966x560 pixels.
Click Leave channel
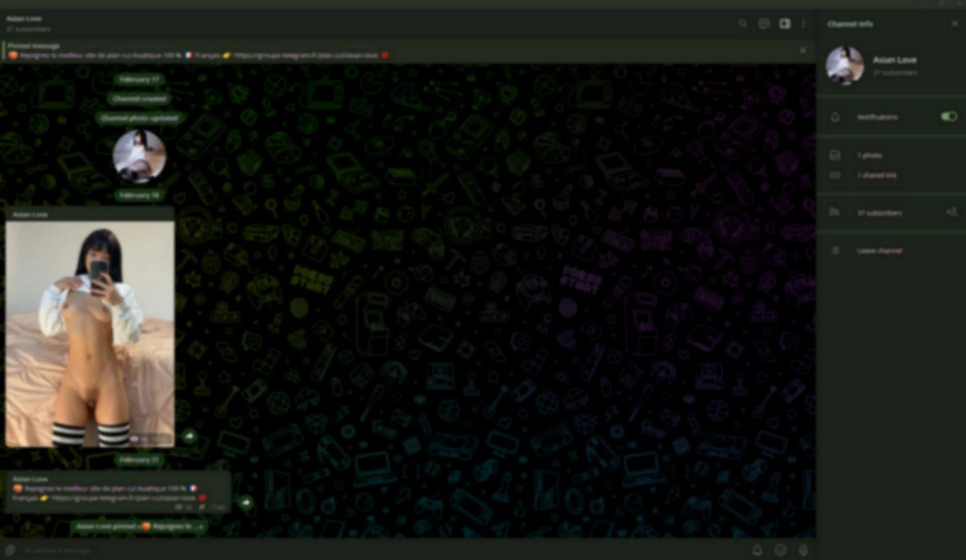880,251
